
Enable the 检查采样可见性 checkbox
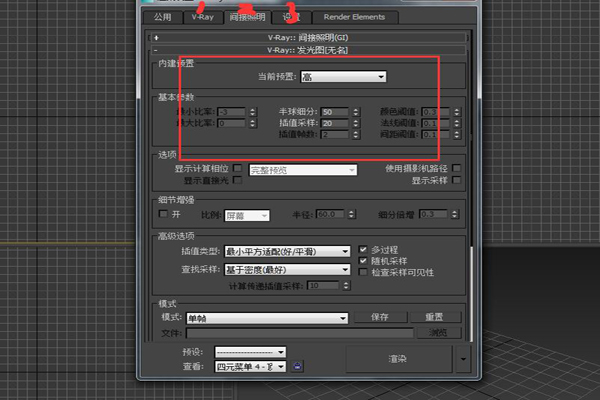click(364, 273)
